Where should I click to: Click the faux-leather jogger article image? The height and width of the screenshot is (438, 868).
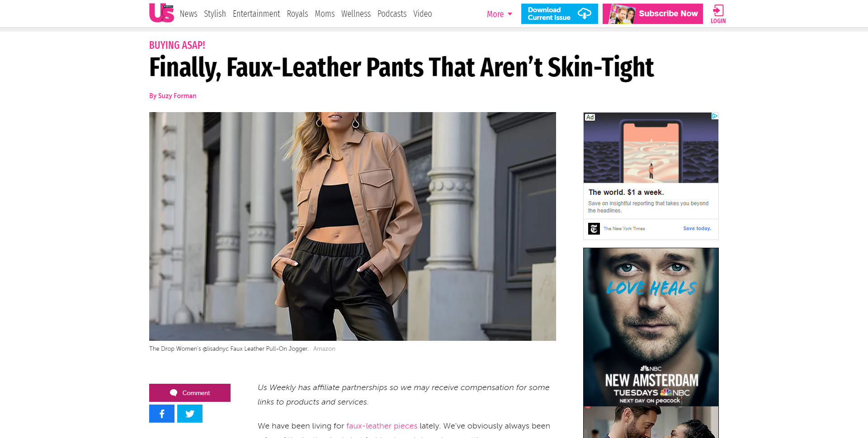click(x=353, y=226)
